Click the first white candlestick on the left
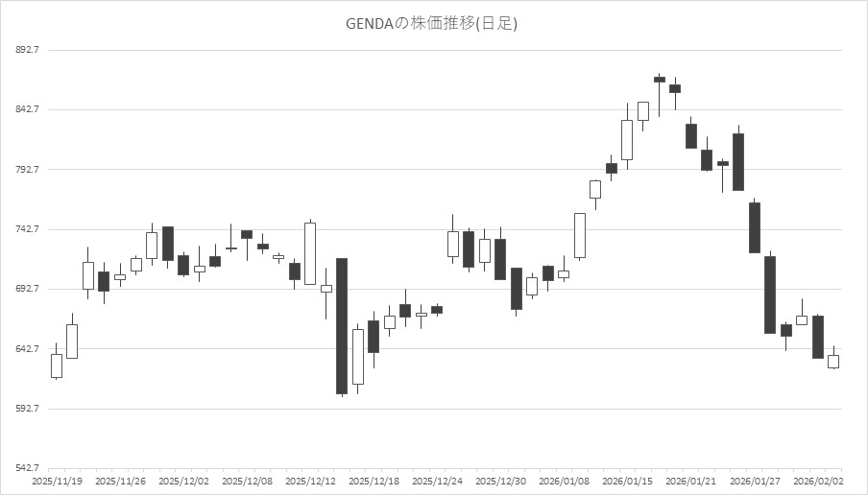This screenshot has height=495, width=868. pyautogui.click(x=57, y=365)
